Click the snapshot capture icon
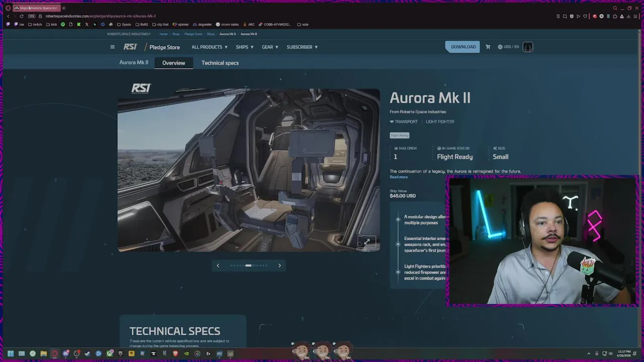644x362 pixels. (565, 16)
